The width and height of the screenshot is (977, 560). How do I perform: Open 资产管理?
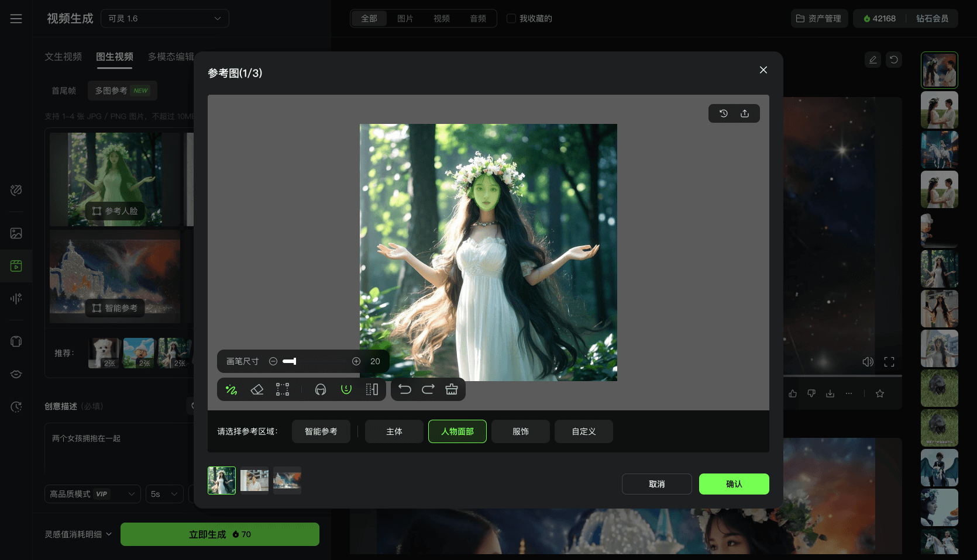[819, 19]
